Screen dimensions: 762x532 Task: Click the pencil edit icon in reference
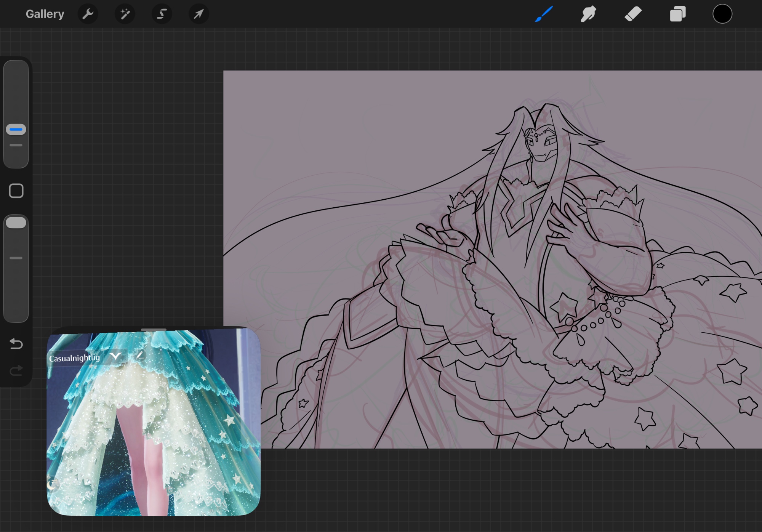[x=140, y=355]
